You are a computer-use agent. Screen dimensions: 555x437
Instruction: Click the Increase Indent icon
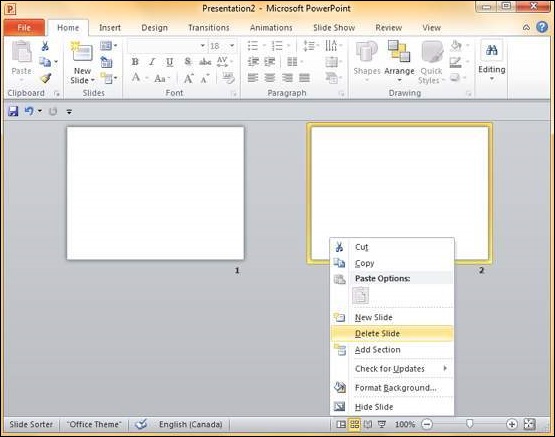[x=270, y=62]
